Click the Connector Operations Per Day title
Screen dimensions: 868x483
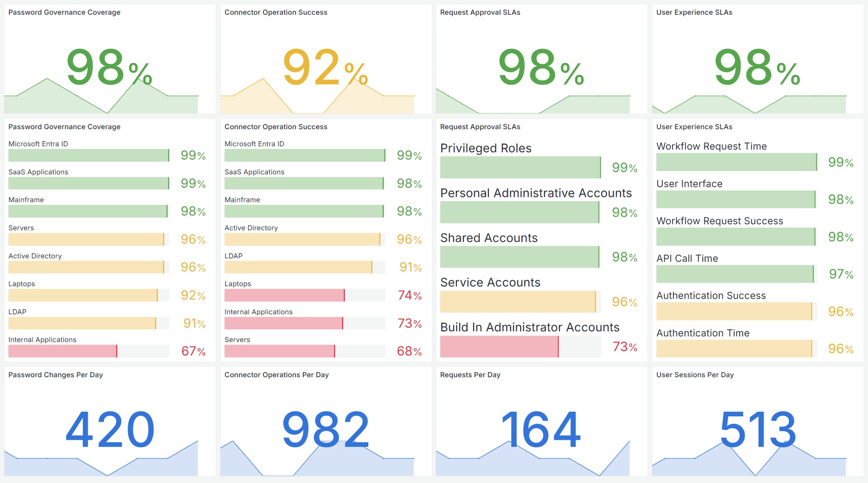(276, 375)
